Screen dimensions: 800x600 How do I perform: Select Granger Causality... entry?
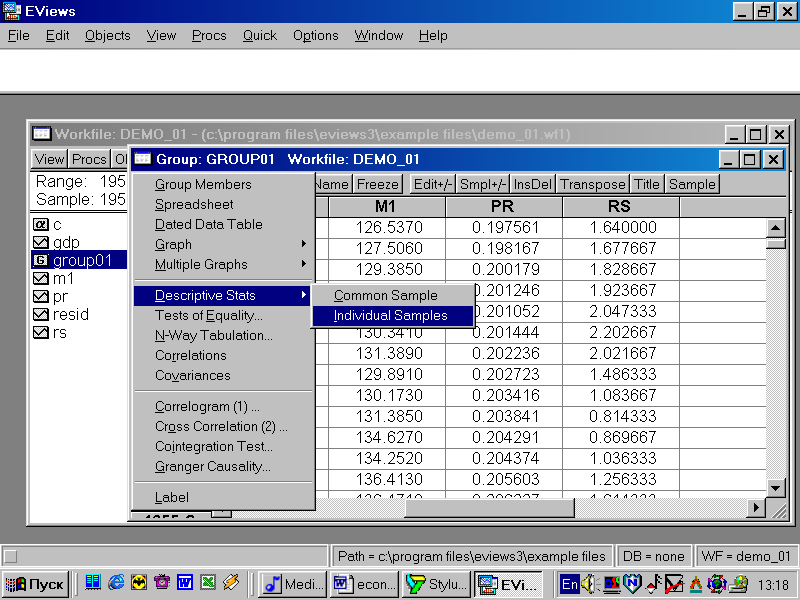[x=223, y=466]
